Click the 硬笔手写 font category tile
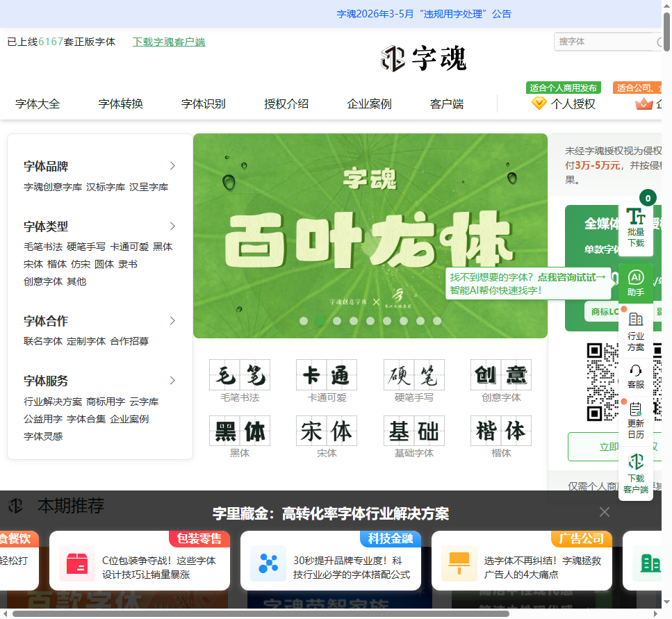 414,381
